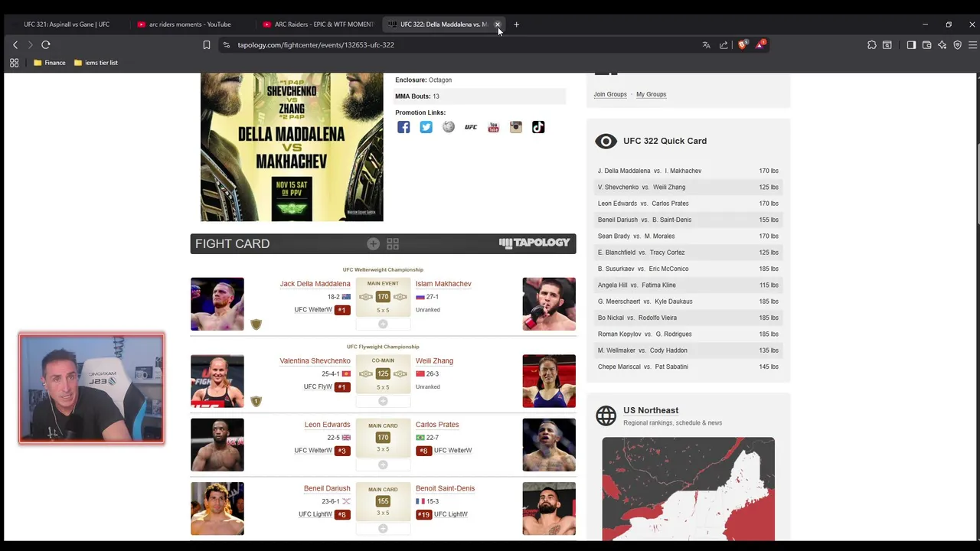
Task: Open the browser hamburger main menu
Action: click(x=972, y=45)
